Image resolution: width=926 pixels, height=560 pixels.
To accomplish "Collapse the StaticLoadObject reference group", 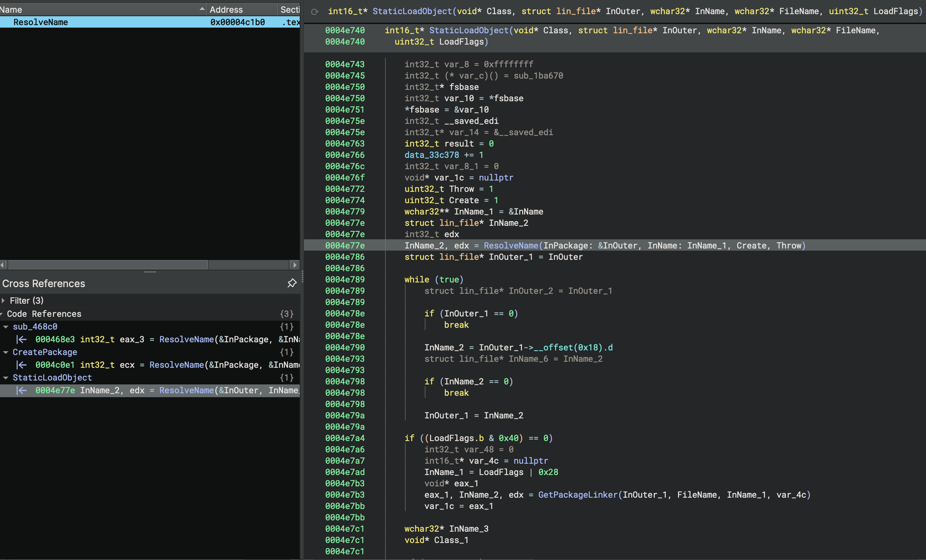I will [6, 378].
